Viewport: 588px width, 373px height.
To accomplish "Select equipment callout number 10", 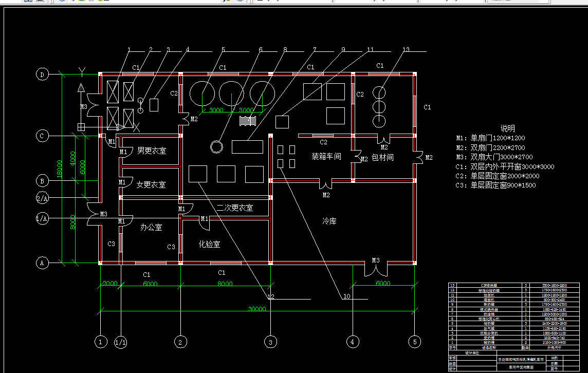I will (x=347, y=296).
